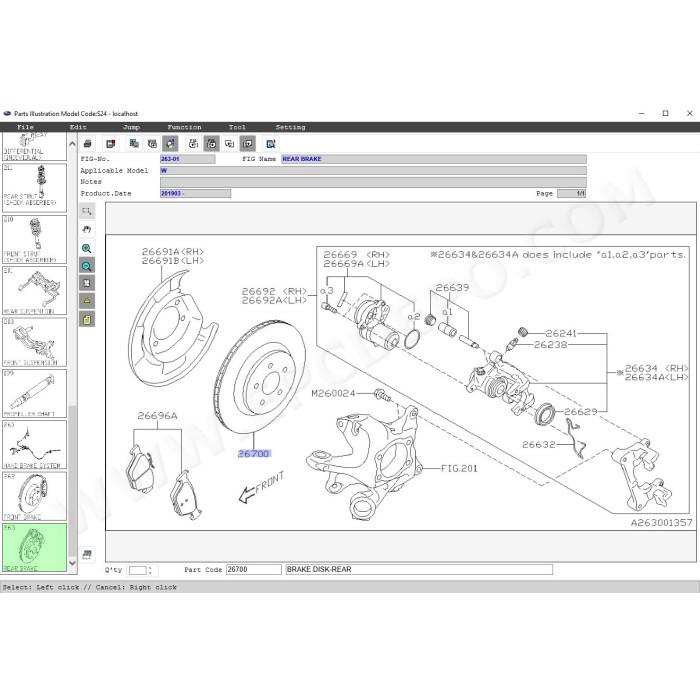Click the yellow triangle tool in side toolbar
Image resolution: width=700 pixels, height=700 pixels.
coord(87,301)
